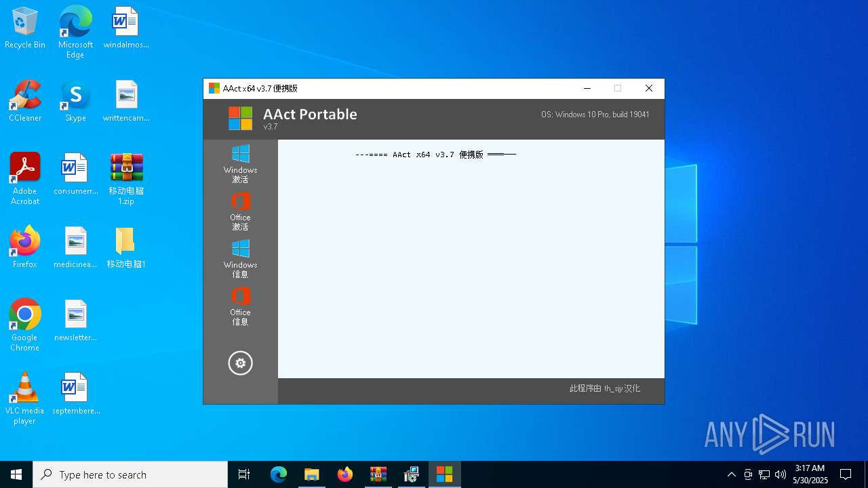Select newsletter image file on desktop
The image size is (868, 488).
click(75, 321)
